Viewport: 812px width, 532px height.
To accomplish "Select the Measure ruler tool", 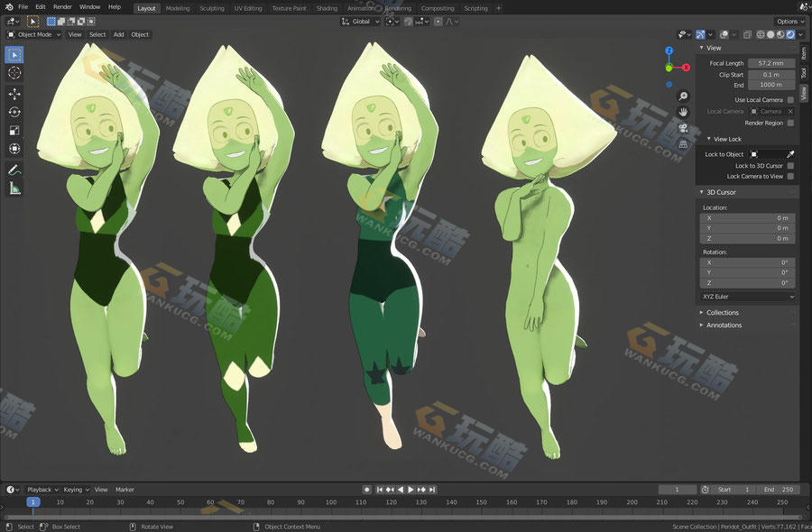I will [14, 188].
